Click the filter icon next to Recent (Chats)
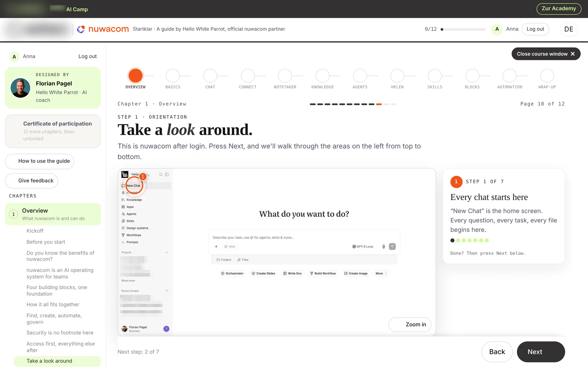This screenshot has width=588, height=368. pos(167,291)
